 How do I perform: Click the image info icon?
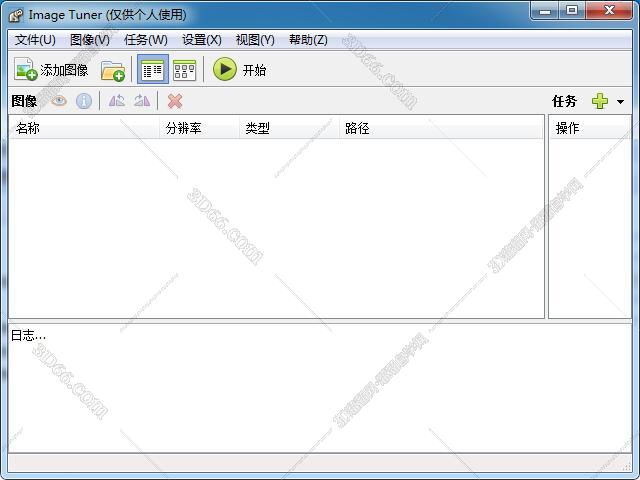(84, 101)
